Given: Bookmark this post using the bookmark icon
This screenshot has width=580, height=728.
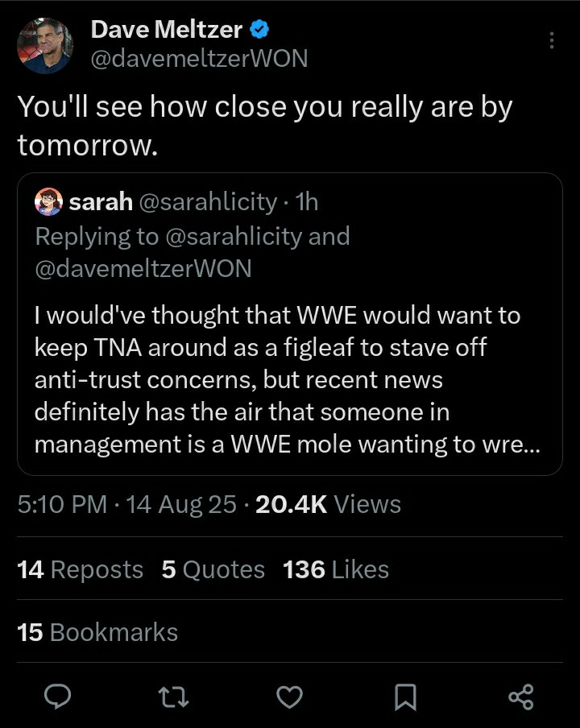Looking at the screenshot, I should click(x=406, y=696).
